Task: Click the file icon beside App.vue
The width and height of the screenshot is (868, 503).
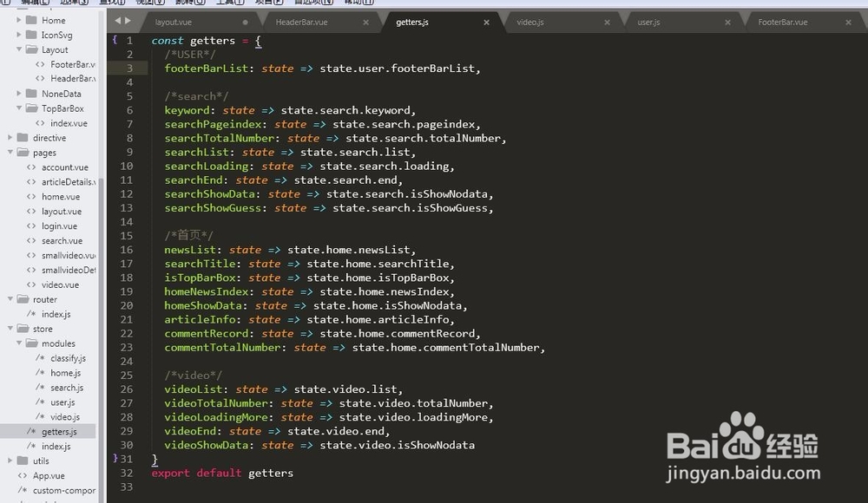Action: (23, 475)
